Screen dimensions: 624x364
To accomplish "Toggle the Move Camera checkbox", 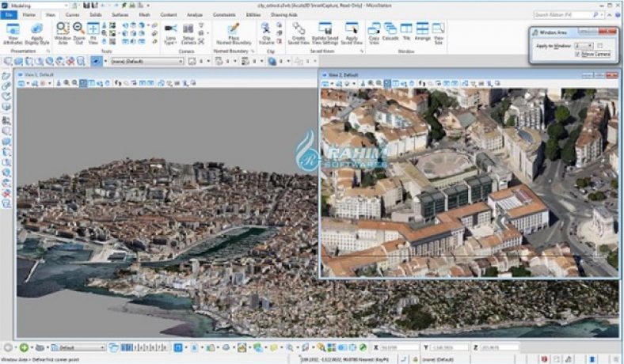I will pyautogui.click(x=577, y=55).
